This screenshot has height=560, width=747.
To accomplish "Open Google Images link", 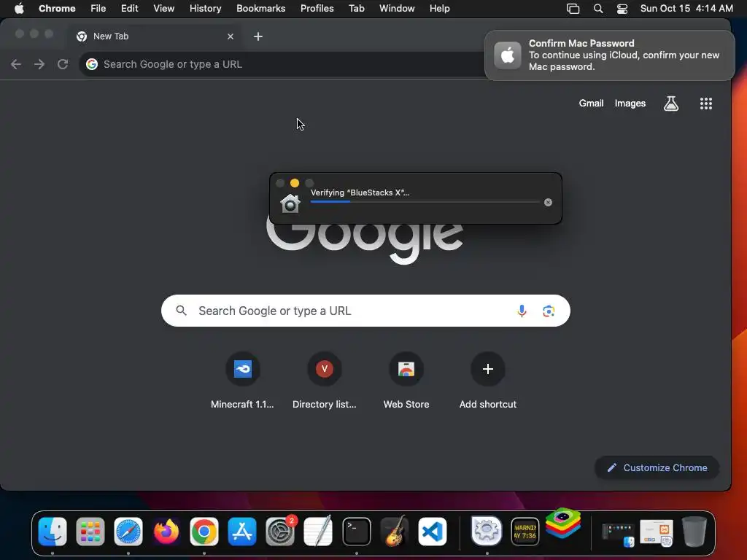I will point(630,104).
